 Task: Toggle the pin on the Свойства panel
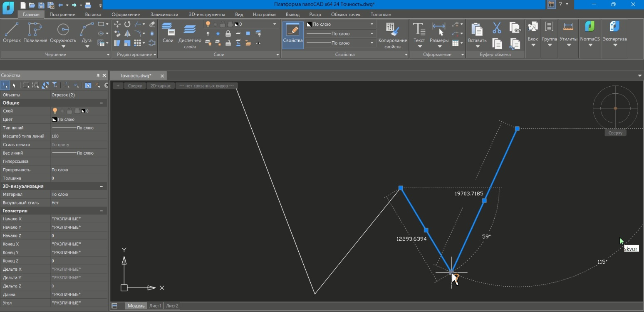98,75
